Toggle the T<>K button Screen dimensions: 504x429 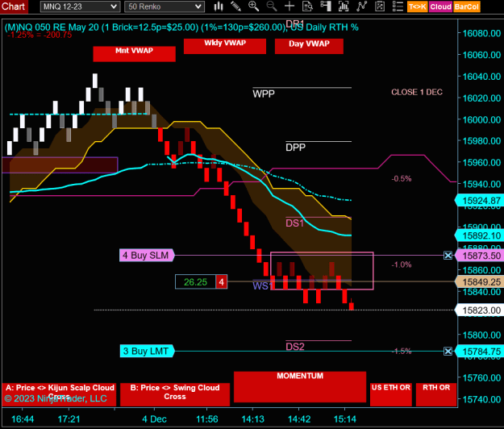tap(417, 6)
